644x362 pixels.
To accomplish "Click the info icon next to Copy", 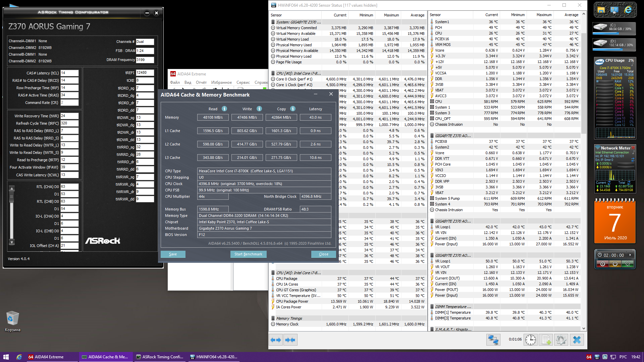I will click(x=293, y=109).
